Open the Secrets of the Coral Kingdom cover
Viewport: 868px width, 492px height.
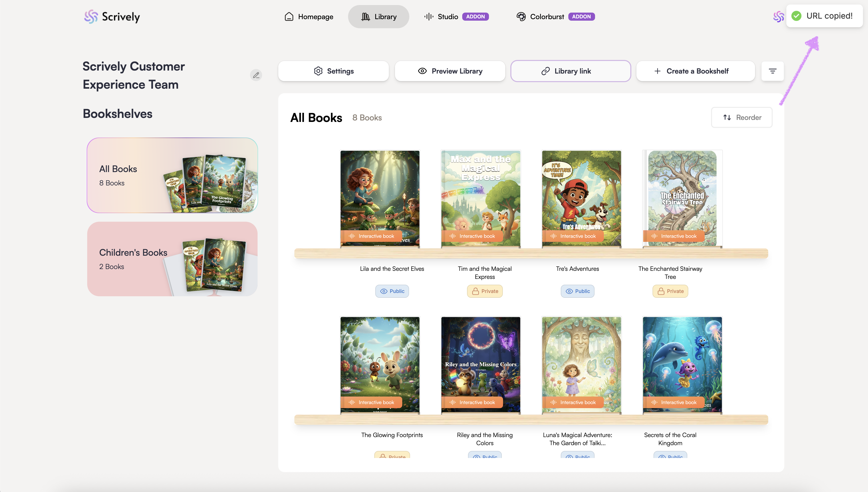tap(682, 358)
